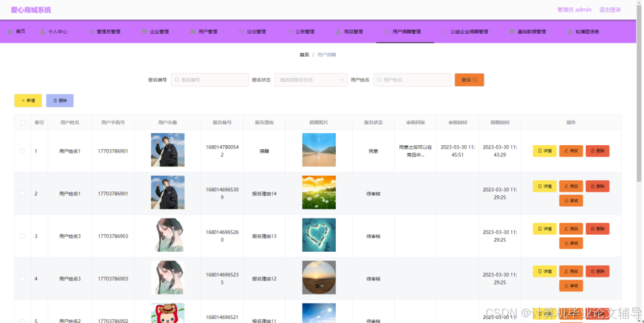Click the 公告管理 megaphone icon
Image resolution: width=644 pixels, height=323 pixels.
[x=290, y=31]
